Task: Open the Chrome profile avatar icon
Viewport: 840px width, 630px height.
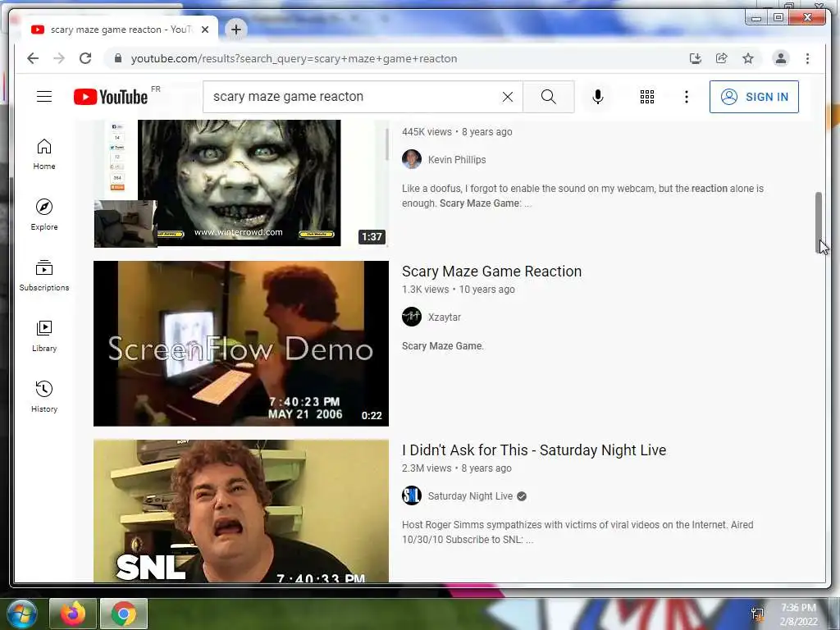Action: (x=781, y=58)
